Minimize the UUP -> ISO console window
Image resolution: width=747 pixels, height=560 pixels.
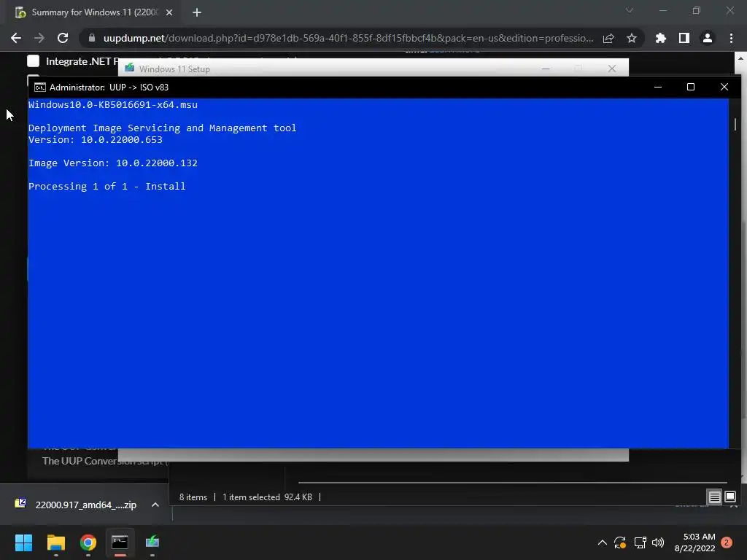pyautogui.click(x=658, y=87)
